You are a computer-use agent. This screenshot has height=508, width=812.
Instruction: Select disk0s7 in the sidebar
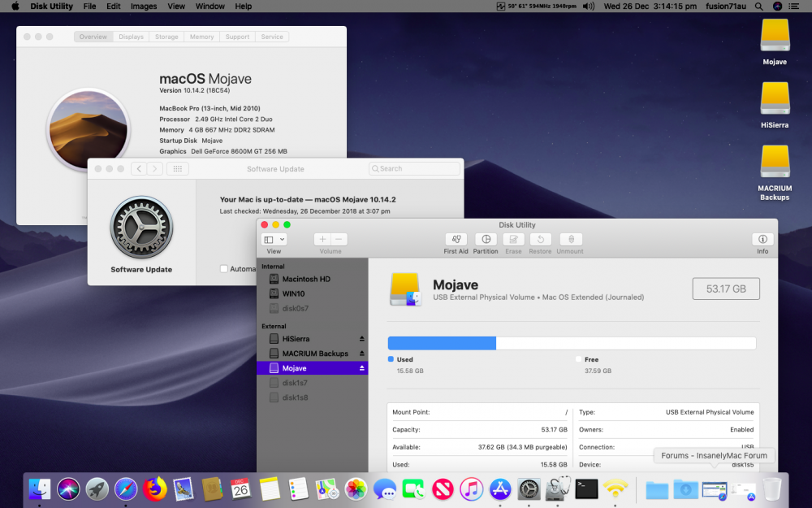[x=313, y=308]
